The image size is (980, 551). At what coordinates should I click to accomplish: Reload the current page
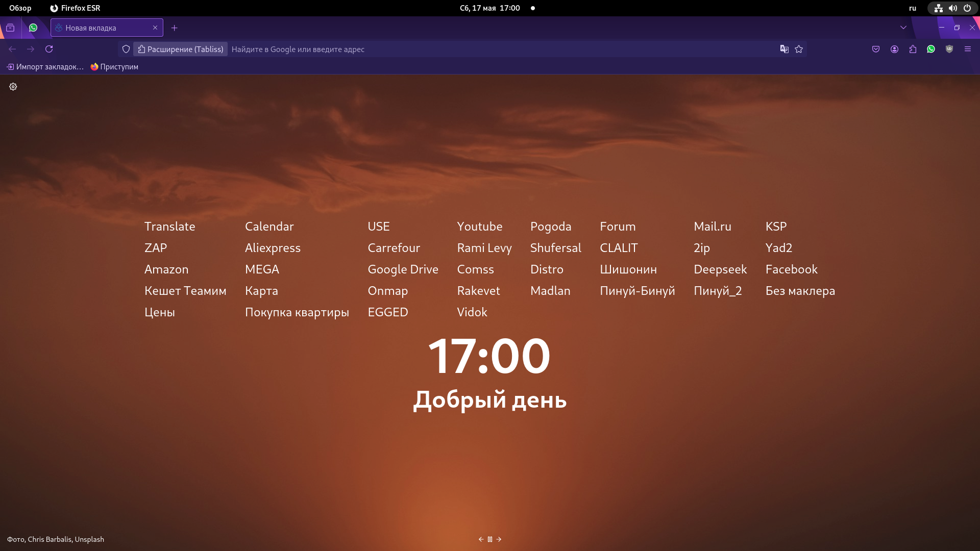click(49, 49)
